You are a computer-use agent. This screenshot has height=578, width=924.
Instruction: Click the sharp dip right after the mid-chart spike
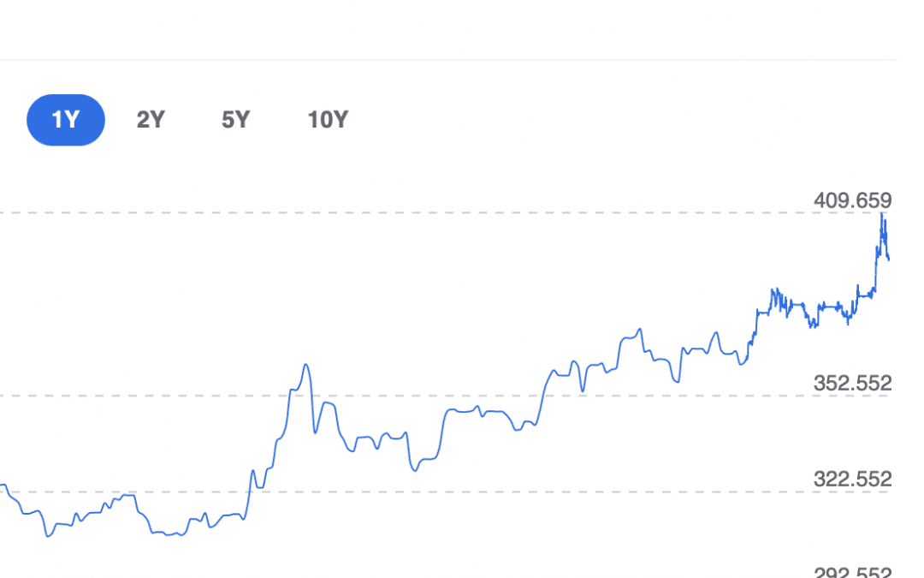(x=315, y=431)
